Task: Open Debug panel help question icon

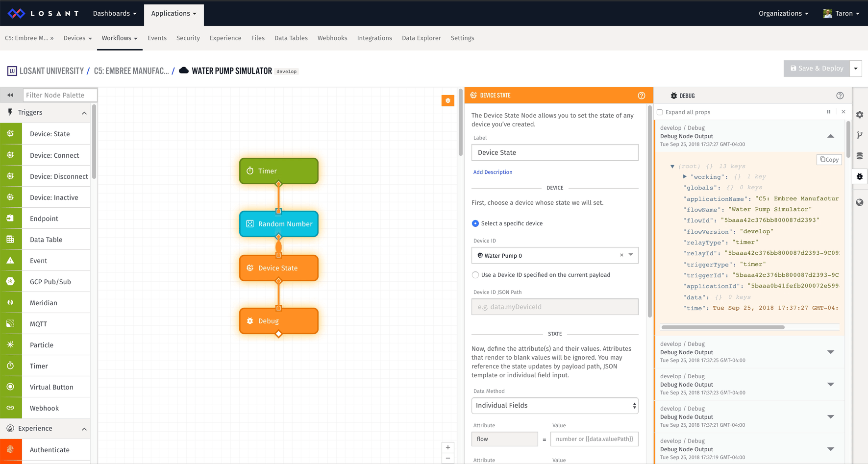Action: (x=840, y=96)
